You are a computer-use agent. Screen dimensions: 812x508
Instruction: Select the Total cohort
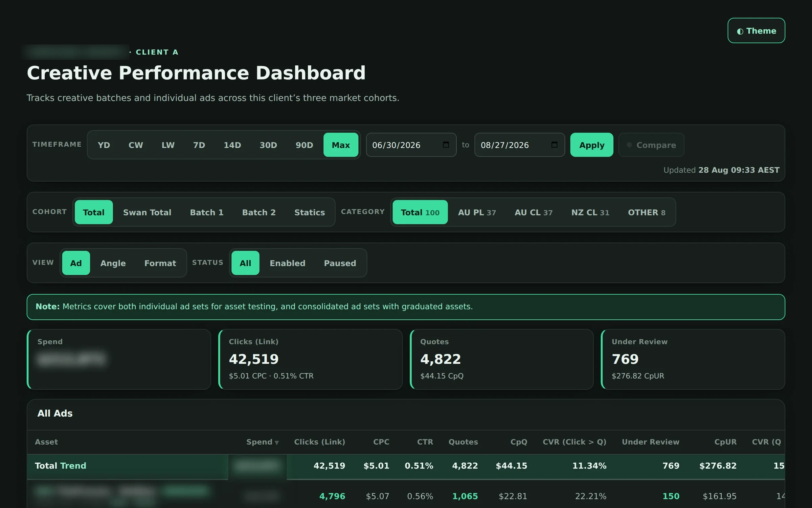point(94,212)
